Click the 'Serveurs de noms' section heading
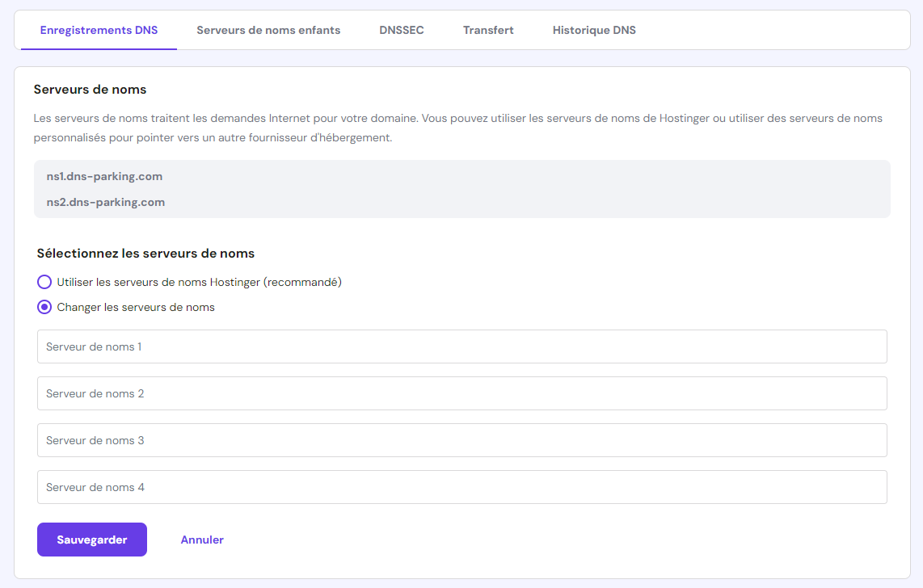 [89, 89]
